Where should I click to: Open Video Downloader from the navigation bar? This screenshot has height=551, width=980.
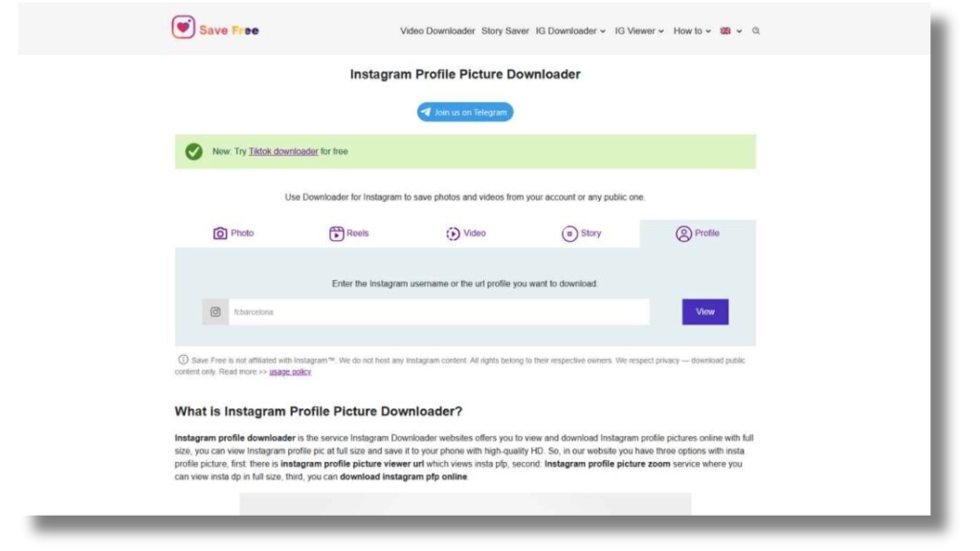click(437, 31)
